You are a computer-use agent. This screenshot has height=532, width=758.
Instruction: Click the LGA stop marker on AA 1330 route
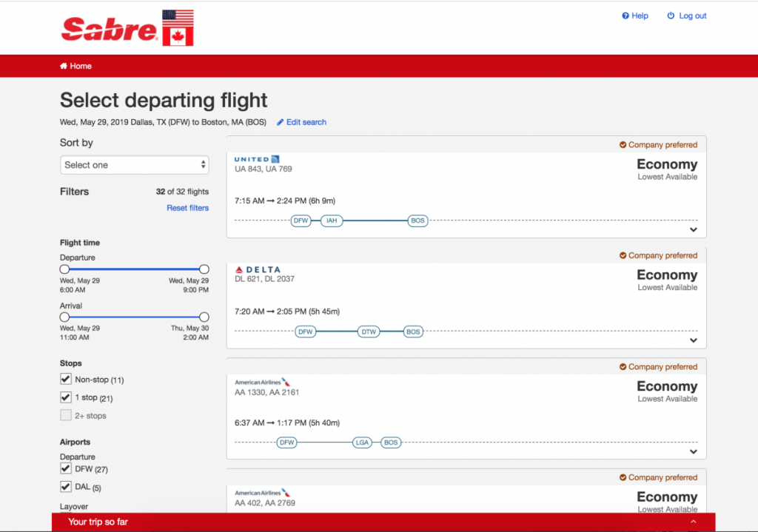[362, 442]
